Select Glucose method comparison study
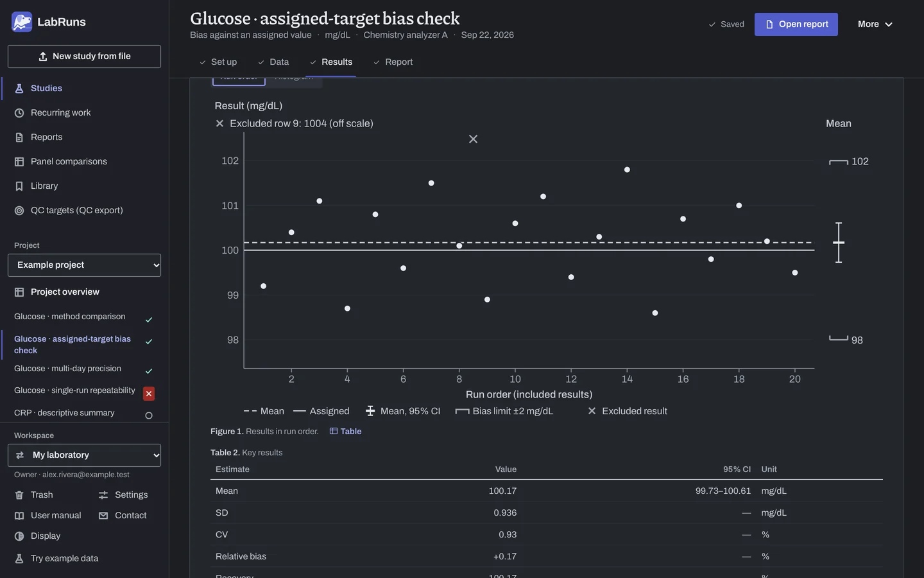The image size is (924, 578). 70,317
